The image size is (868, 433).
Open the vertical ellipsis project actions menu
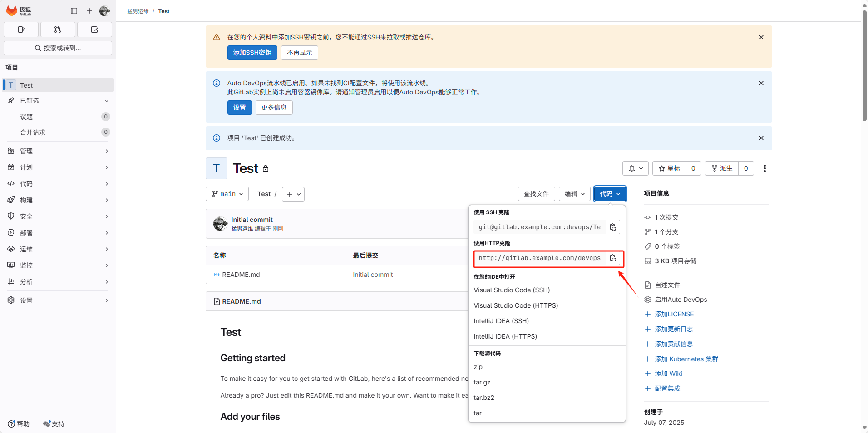(x=765, y=168)
